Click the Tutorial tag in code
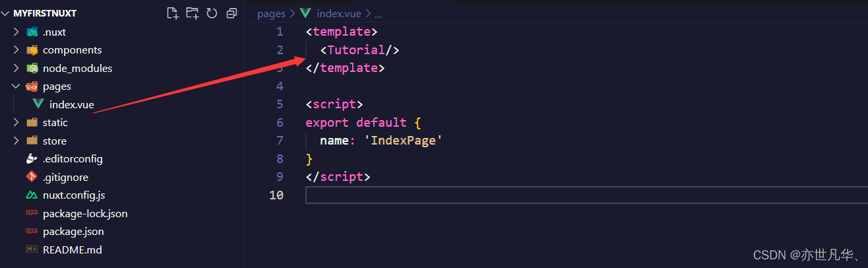This screenshot has width=868, height=268. click(359, 50)
